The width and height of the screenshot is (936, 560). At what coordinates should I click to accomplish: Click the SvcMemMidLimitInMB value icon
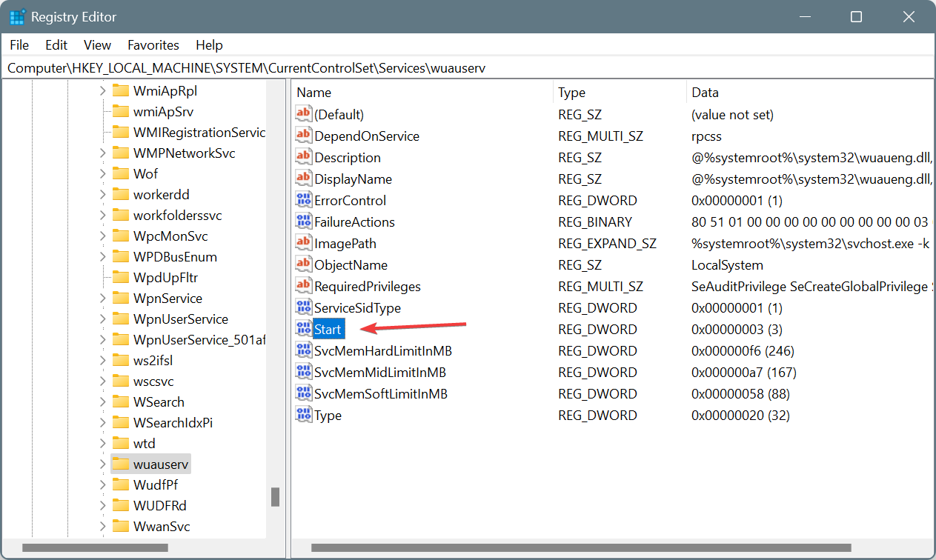(303, 372)
